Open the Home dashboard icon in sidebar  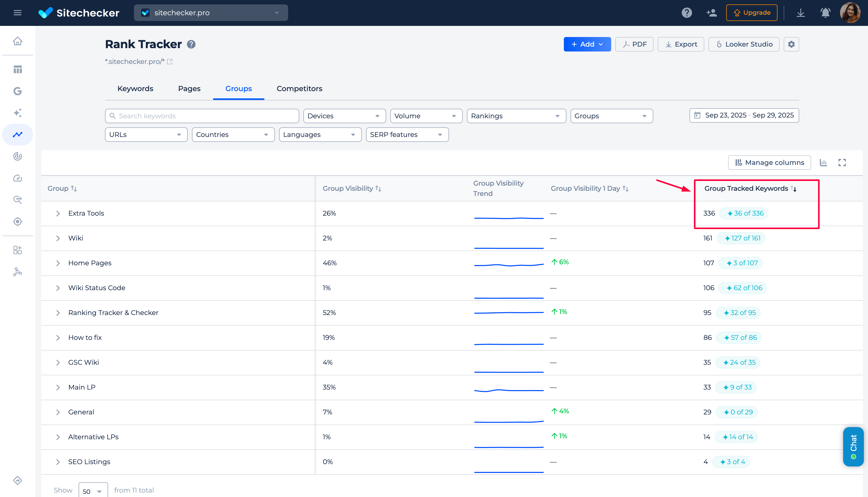coord(17,40)
